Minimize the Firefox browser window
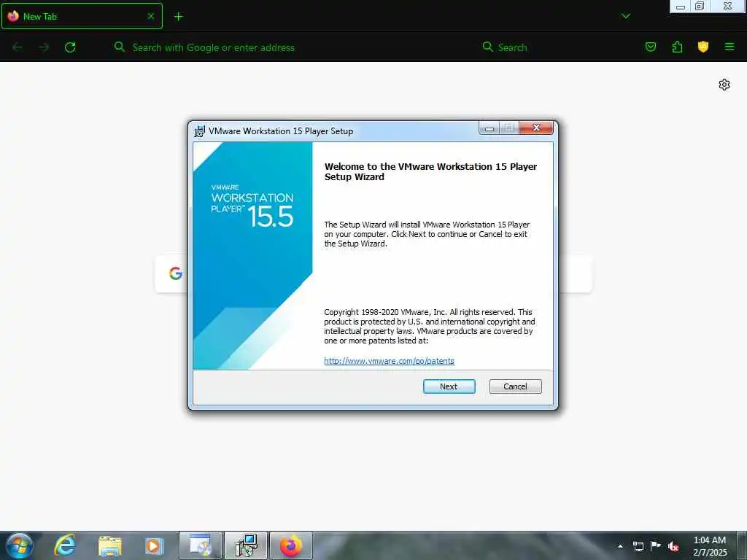 [x=681, y=6]
